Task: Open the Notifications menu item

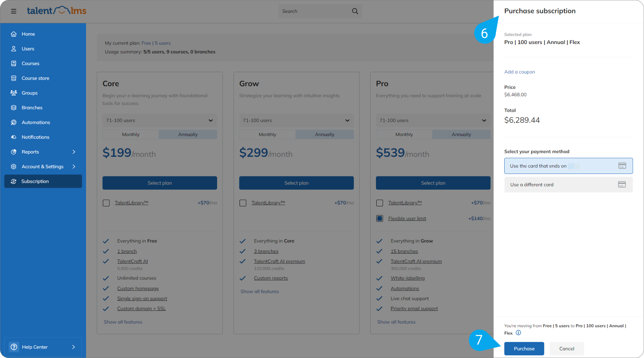Action: point(43,137)
